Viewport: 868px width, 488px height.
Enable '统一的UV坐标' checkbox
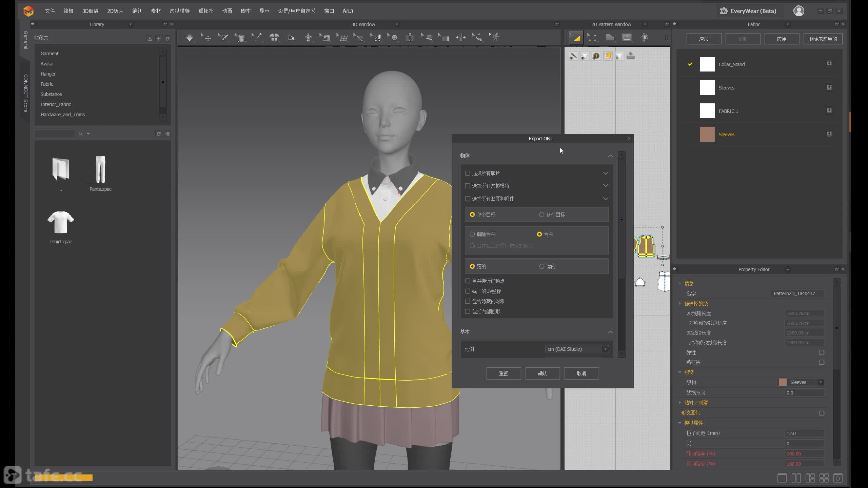click(468, 291)
